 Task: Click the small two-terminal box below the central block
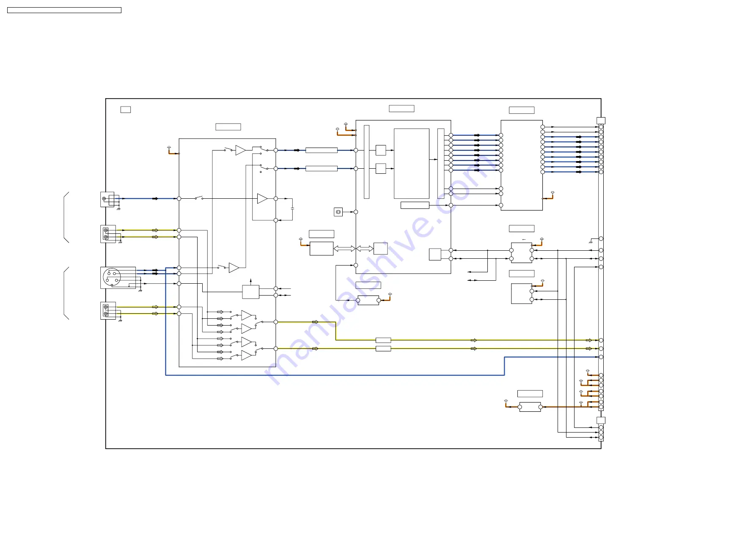[x=368, y=300]
